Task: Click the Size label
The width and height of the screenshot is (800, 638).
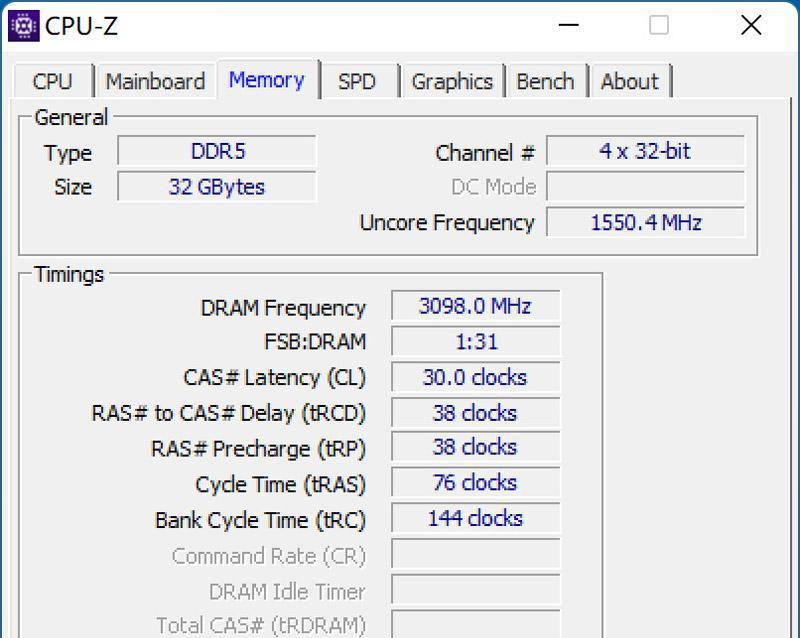Action: 73,187
